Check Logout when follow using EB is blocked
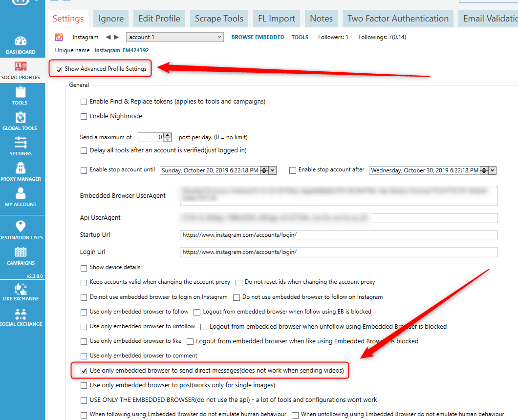 (197, 313)
